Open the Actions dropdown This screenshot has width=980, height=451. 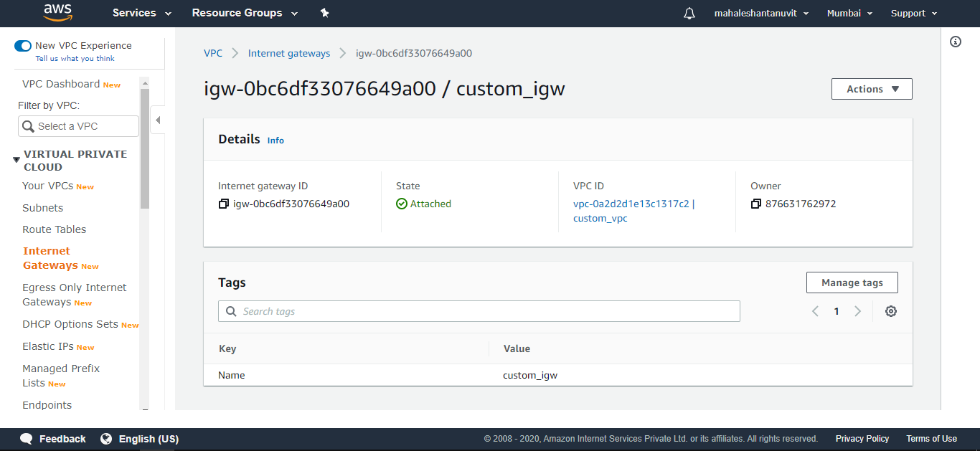(x=871, y=88)
